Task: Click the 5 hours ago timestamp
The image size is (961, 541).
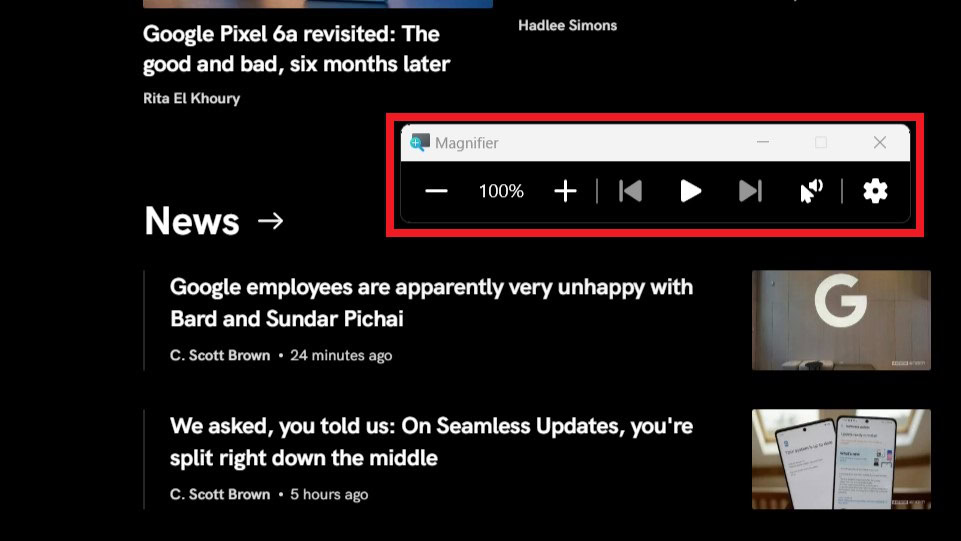Action: [x=329, y=494]
